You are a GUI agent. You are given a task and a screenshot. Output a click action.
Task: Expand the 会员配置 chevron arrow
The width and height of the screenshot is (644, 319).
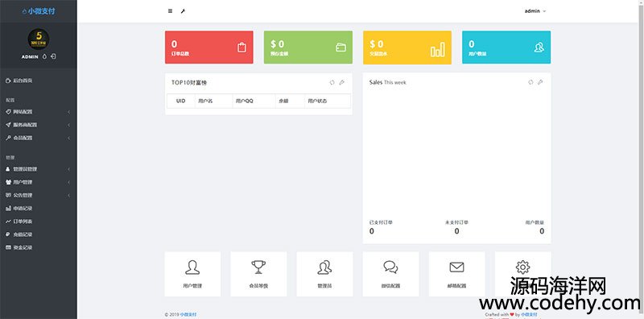click(68, 138)
